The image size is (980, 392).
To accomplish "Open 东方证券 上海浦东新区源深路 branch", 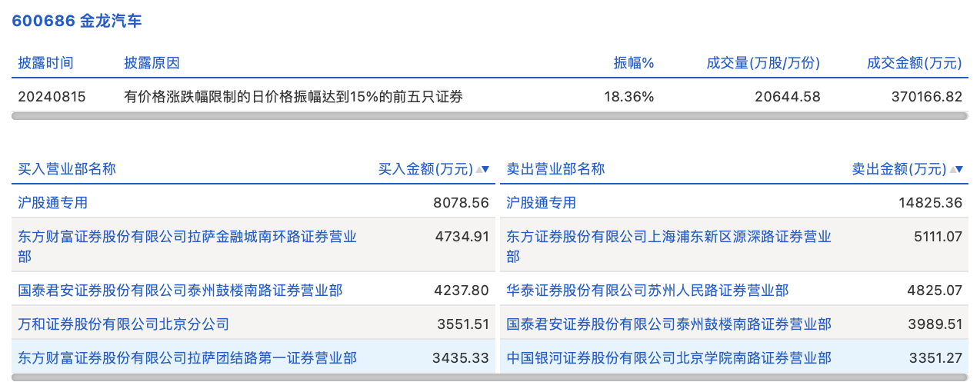I will [x=668, y=237].
